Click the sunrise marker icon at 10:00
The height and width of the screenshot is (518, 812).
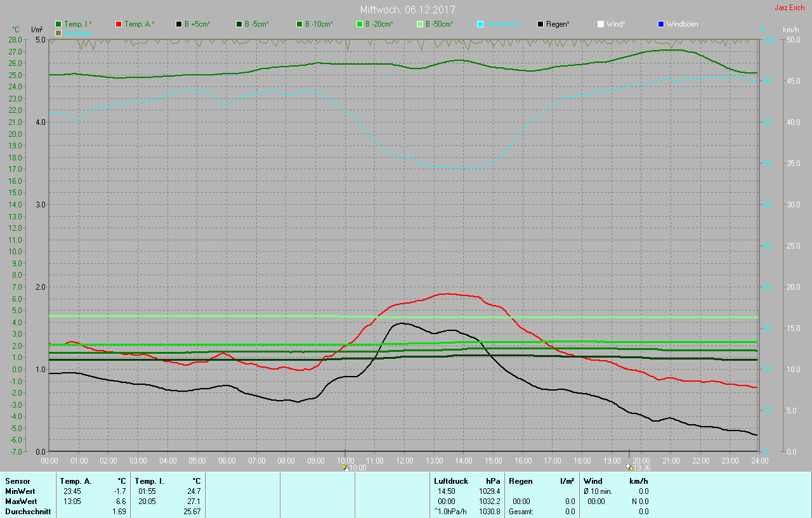click(344, 467)
